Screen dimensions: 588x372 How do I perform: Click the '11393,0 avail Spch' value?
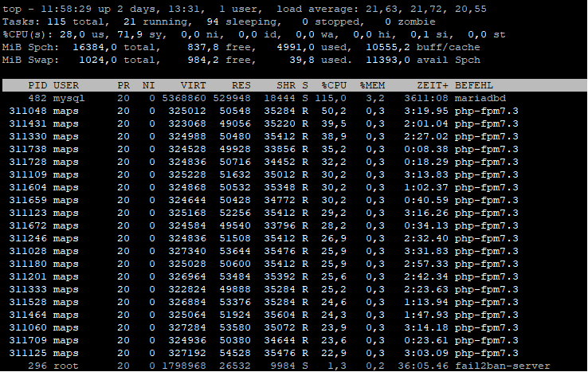point(423,60)
